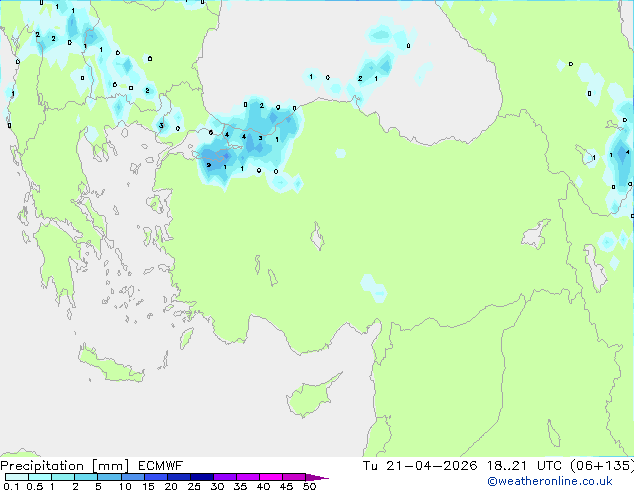
Task: Click the island of Cyprus on the map
Action: [x=309, y=396]
